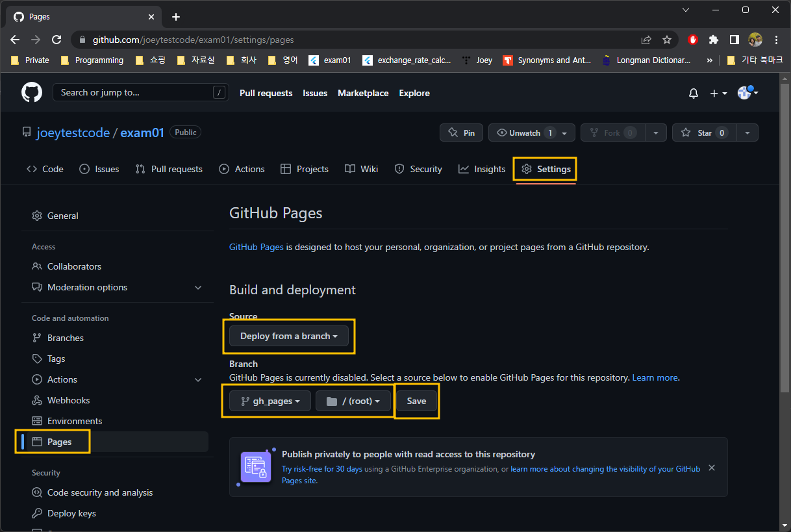Open Deploy from a branch source dropdown
Viewport: 791px width, 532px height.
(x=289, y=336)
